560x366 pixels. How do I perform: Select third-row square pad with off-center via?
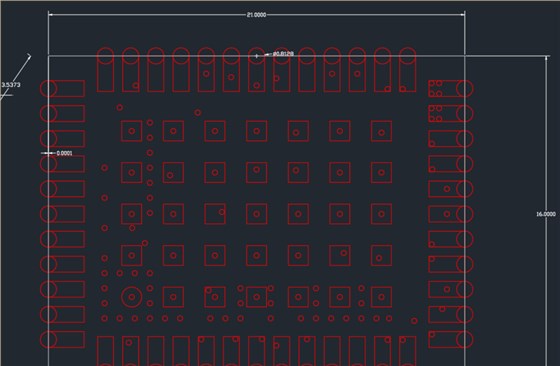pyautogui.click(x=215, y=214)
